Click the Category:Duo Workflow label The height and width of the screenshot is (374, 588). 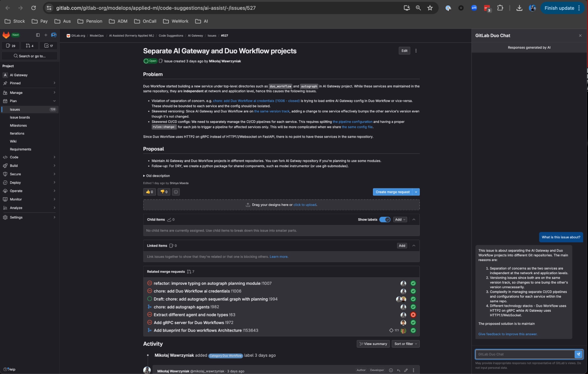tap(226, 356)
